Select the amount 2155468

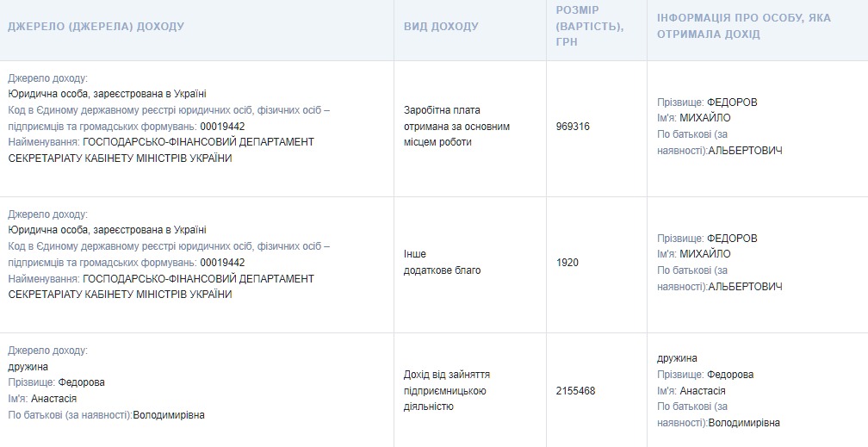point(577,391)
